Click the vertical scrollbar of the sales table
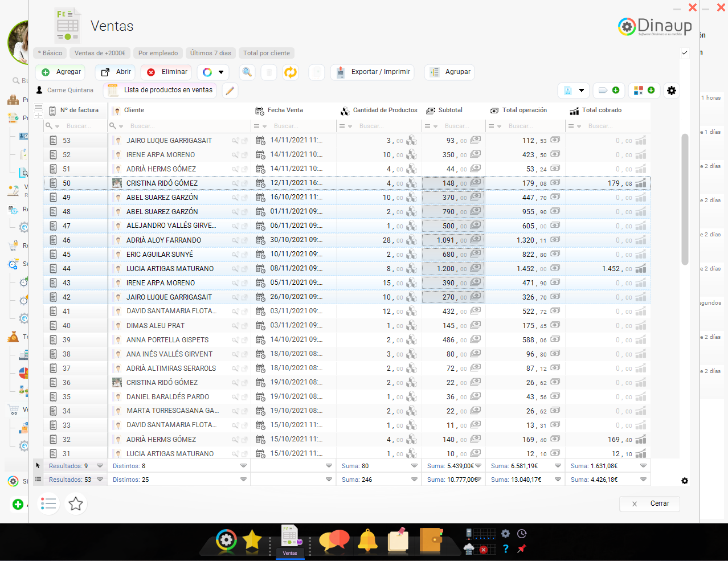 tap(685, 199)
